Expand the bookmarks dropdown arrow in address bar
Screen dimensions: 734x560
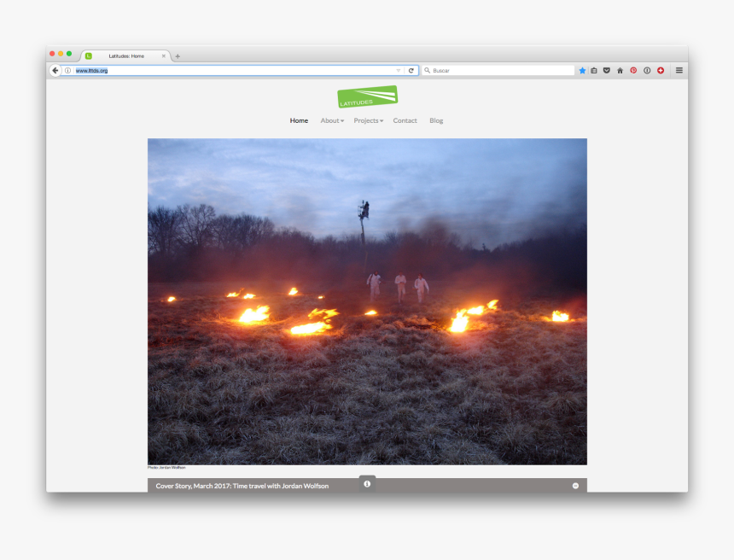(x=398, y=70)
